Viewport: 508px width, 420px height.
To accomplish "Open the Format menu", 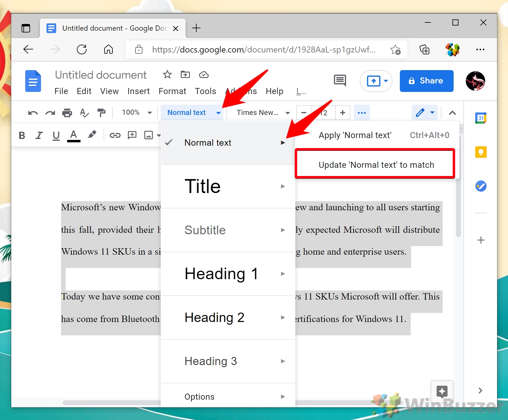I will (172, 91).
